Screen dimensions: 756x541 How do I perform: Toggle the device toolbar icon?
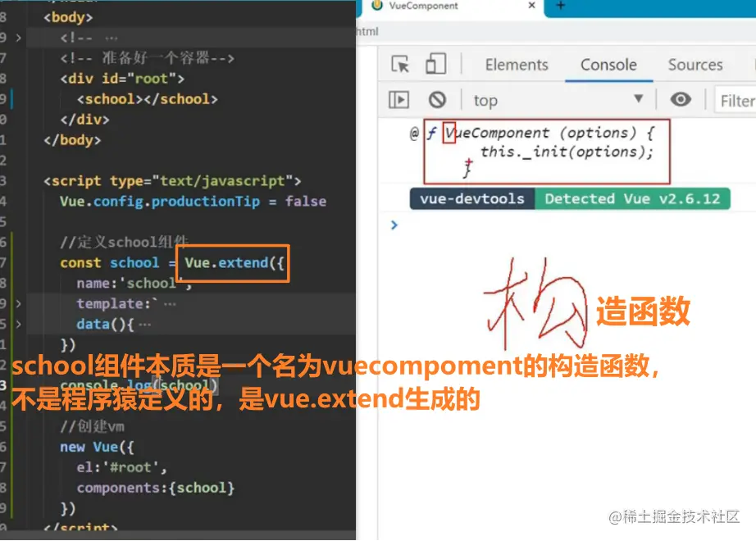[x=435, y=64]
